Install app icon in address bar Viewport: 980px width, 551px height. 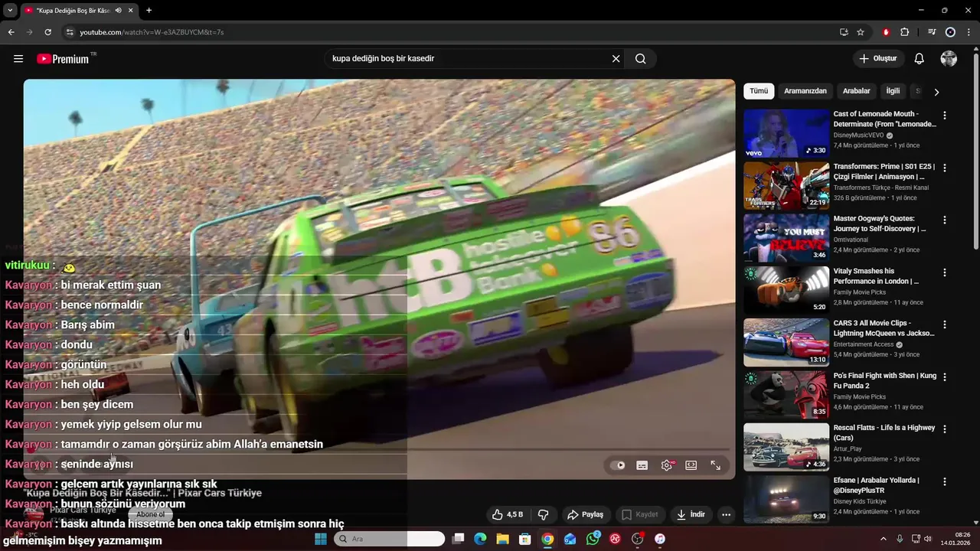coord(844,32)
